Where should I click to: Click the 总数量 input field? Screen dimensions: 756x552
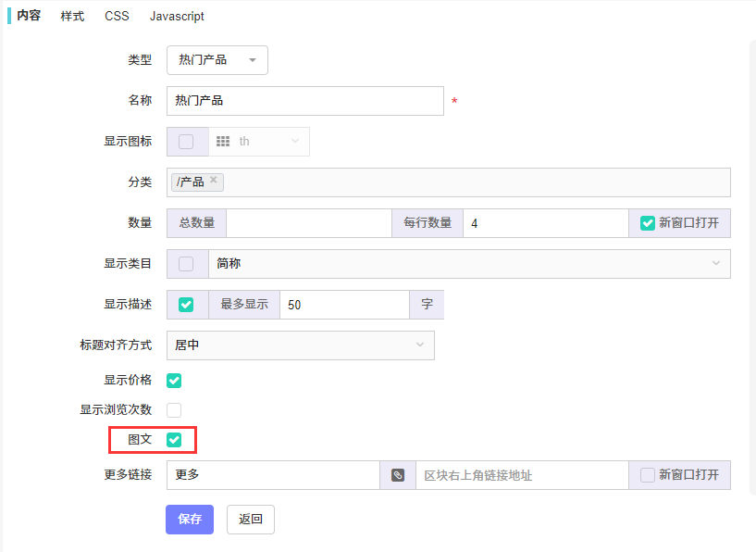point(308,223)
